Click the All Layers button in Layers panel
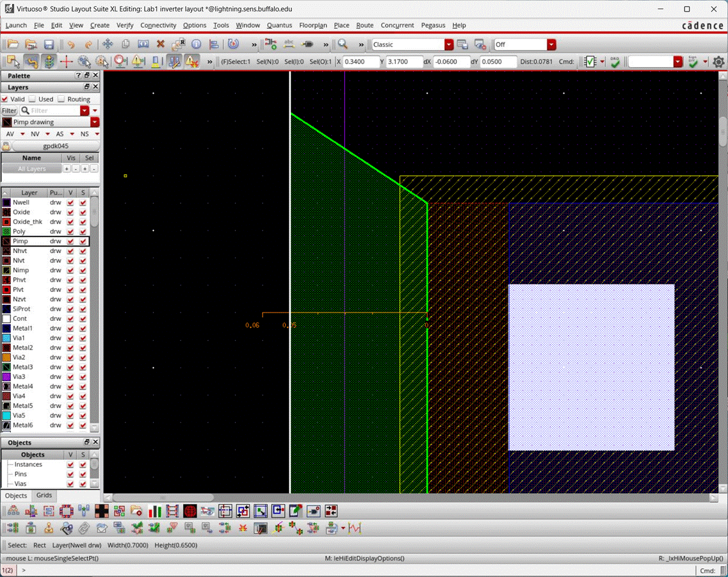This screenshot has width=728, height=577. pos(32,168)
